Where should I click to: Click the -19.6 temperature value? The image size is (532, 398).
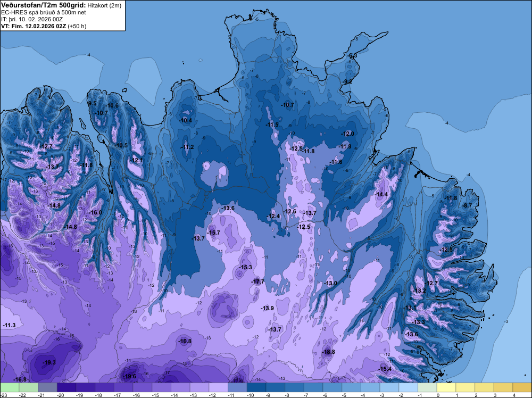(130, 376)
